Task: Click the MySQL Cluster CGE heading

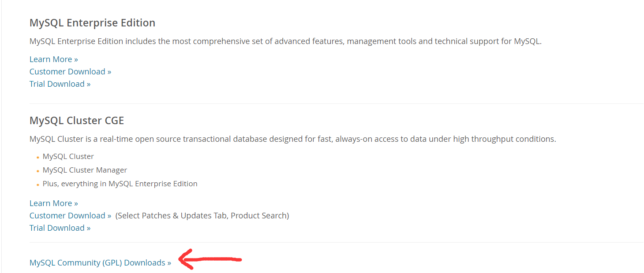Action: point(77,121)
